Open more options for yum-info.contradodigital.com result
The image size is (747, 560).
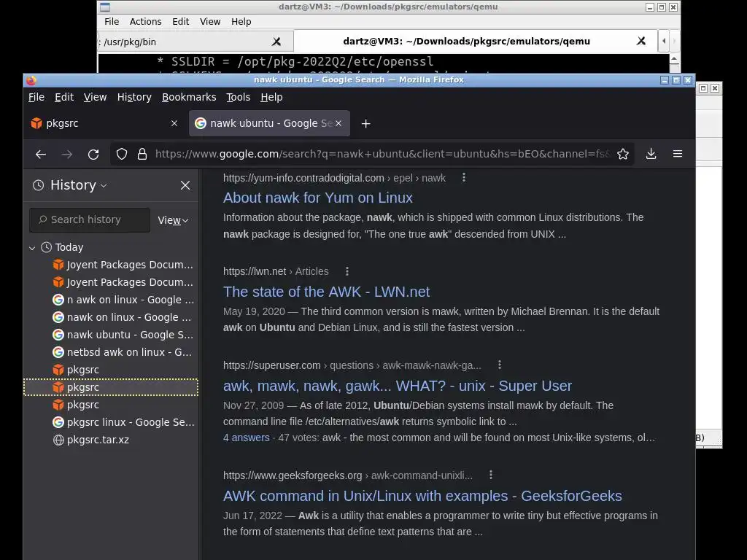[x=464, y=178]
